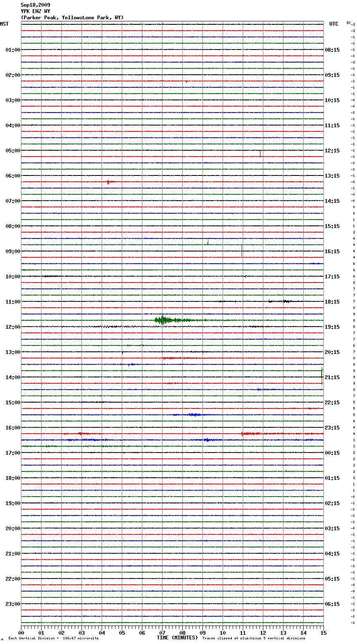Select the 12:00 MST time label
This screenshot has width=357, height=644.
(x=13, y=327)
